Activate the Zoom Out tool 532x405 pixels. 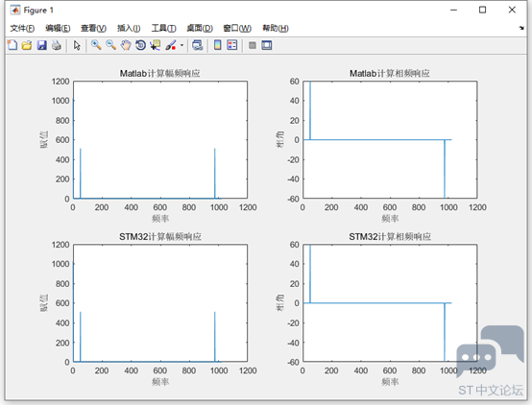110,45
